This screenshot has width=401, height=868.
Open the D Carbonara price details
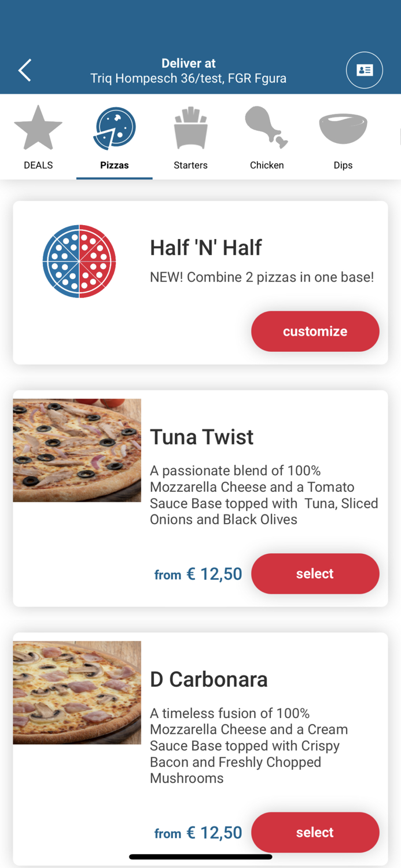(198, 832)
